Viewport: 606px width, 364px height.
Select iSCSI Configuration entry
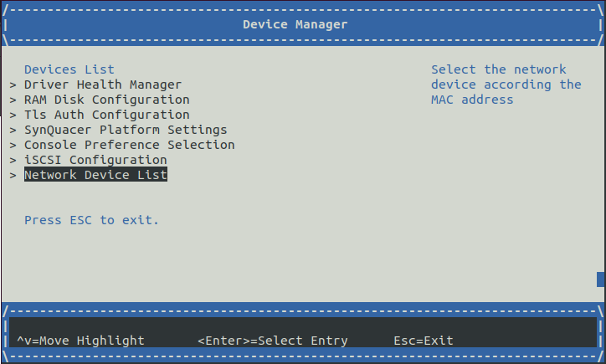coord(95,160)
